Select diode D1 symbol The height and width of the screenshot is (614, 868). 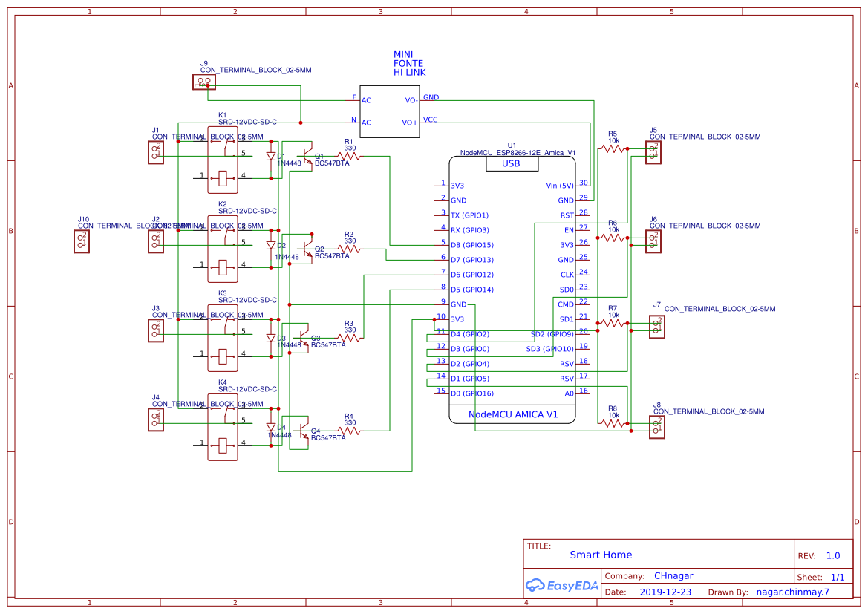click(271, 157)
